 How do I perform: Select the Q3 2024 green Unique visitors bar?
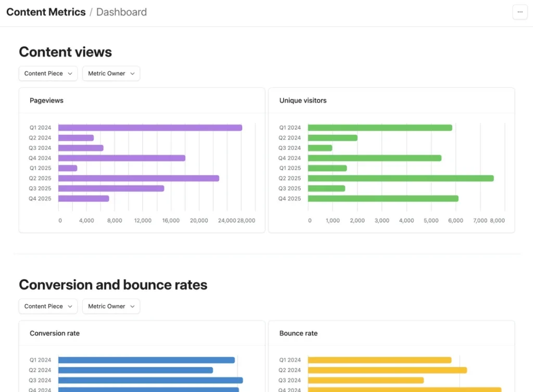320,148
